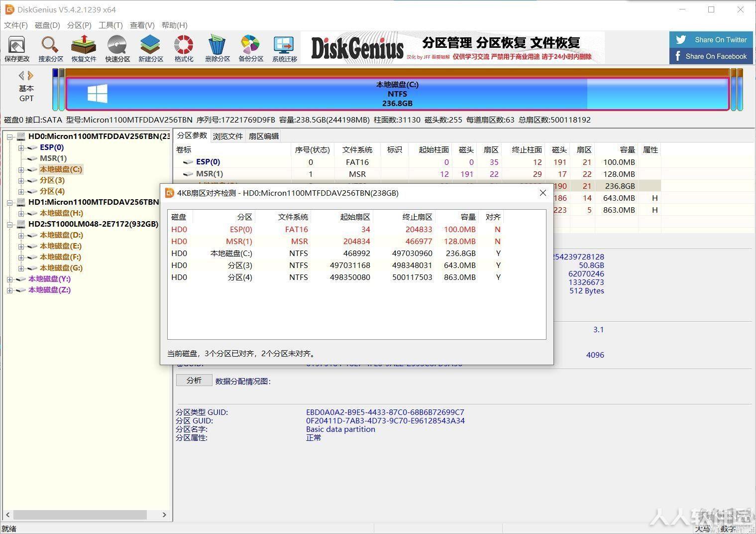This screenshot has height=534, width=756.
Task: Click the 保存更改 save changes icon
Action: 17,49
